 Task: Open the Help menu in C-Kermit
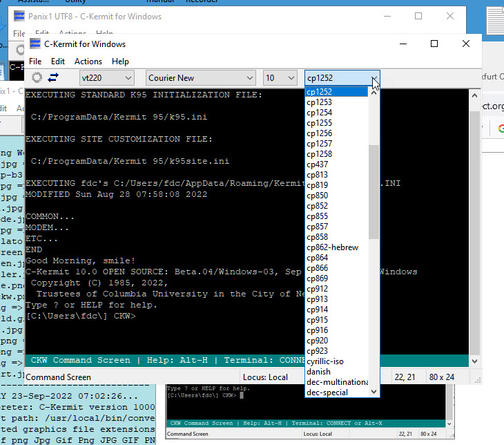coord(120,61)
